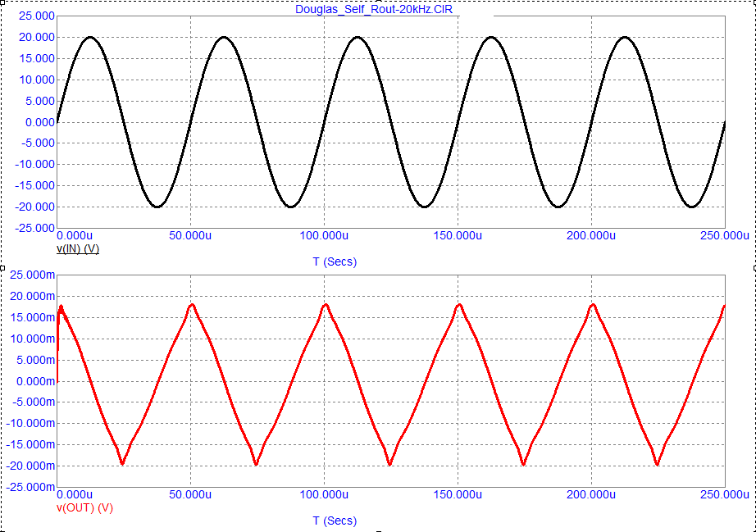
Task: Click the 25.000m value on the v(OUT) axis
Action: pos(32,275)
